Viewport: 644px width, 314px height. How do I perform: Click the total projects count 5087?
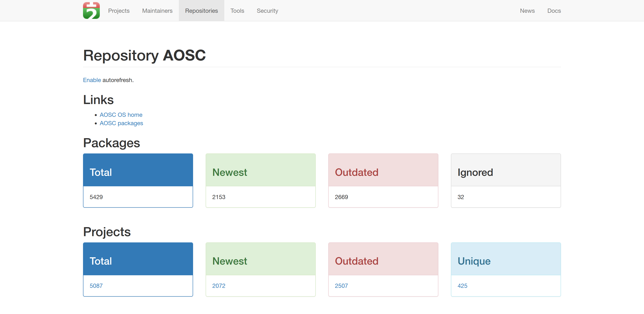(x=96, y=286)
